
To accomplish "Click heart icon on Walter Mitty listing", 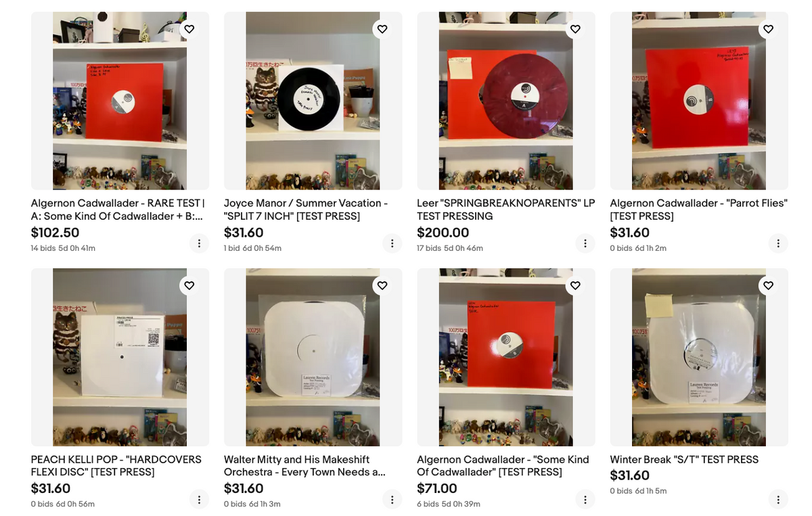I will (x=382, y=285).
